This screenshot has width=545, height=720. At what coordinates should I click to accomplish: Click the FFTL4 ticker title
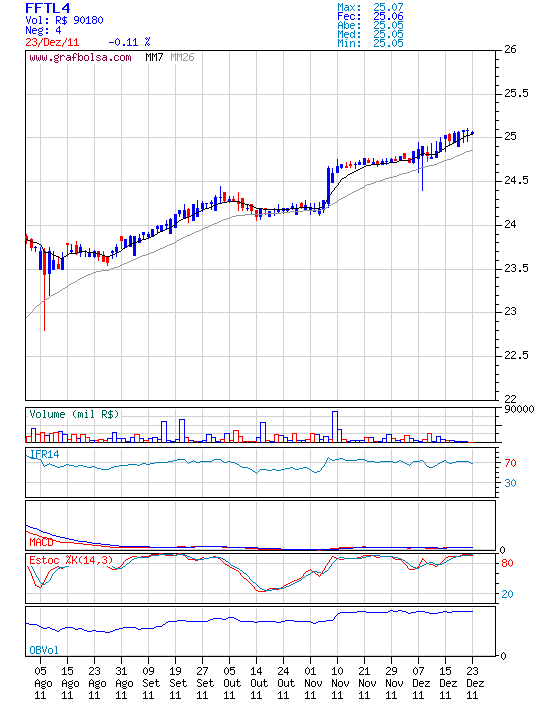pos(48,8)
